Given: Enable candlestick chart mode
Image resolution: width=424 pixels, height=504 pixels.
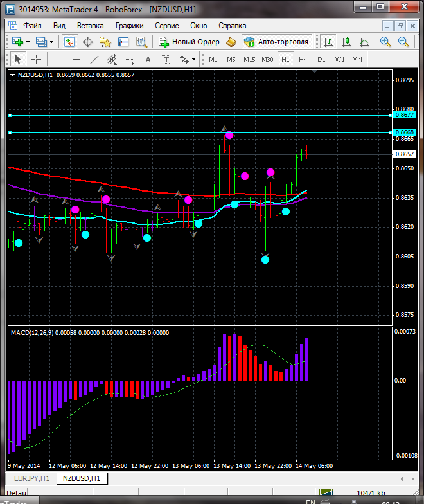Looking at the screenshot, I should pyautogui.click(x=346, y=42).
